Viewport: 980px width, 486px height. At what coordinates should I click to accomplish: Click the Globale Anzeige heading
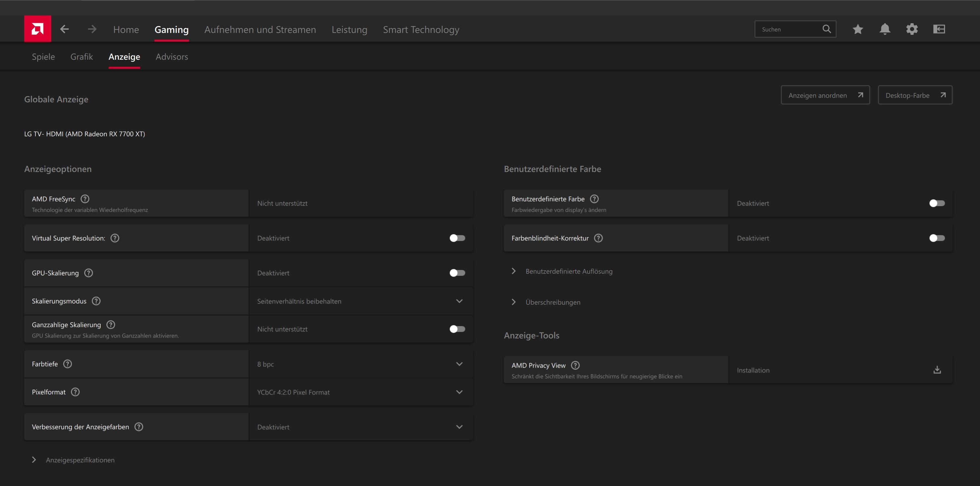click(56, 99)
